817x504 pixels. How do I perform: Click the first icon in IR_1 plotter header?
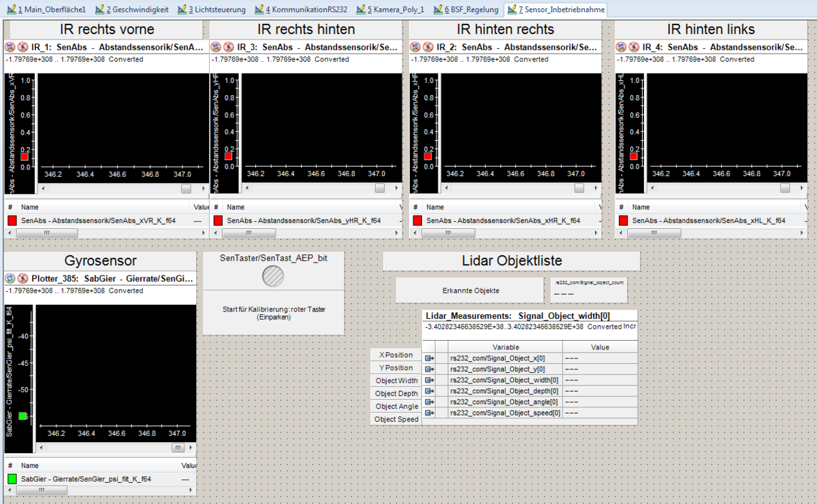coord(11,48)
